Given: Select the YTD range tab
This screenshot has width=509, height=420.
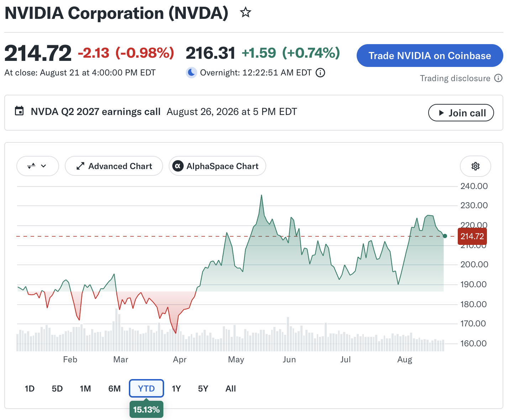Looking at the screenshot, I should pos(146,389).
